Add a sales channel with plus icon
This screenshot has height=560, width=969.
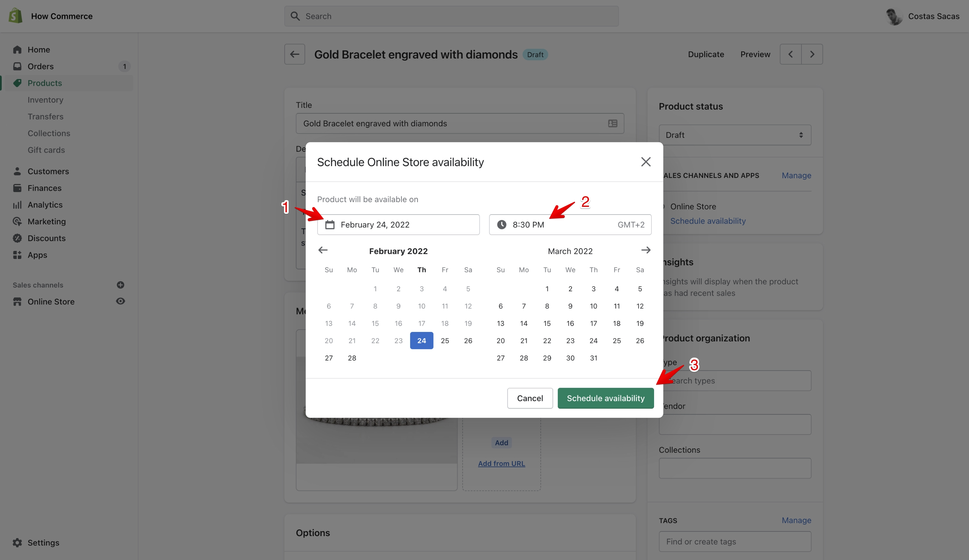[120, 285]
